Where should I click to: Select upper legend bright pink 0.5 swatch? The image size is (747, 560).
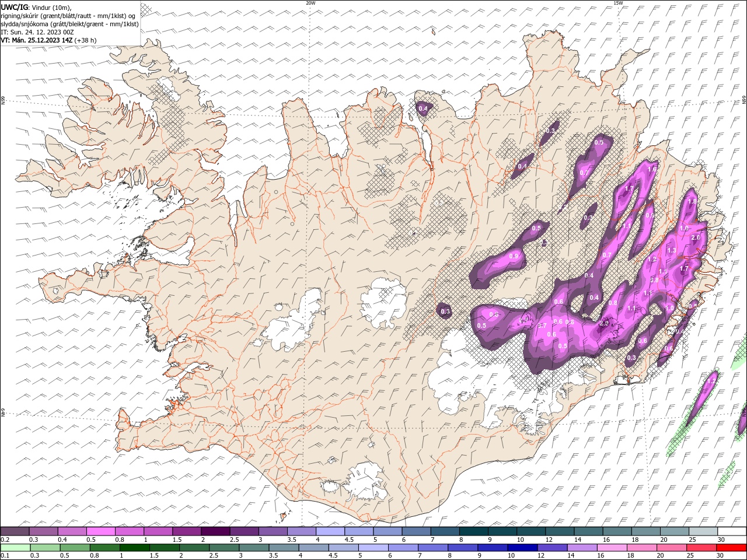point(101,531)
